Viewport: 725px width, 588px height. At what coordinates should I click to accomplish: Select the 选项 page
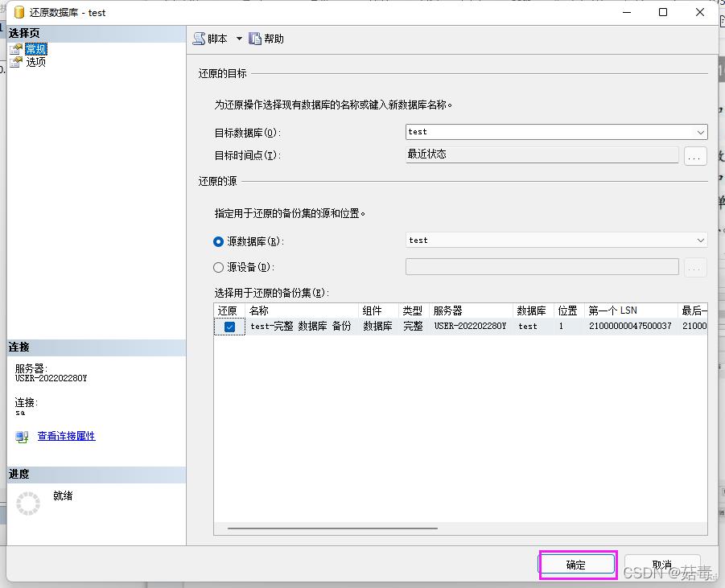[36, 62]
